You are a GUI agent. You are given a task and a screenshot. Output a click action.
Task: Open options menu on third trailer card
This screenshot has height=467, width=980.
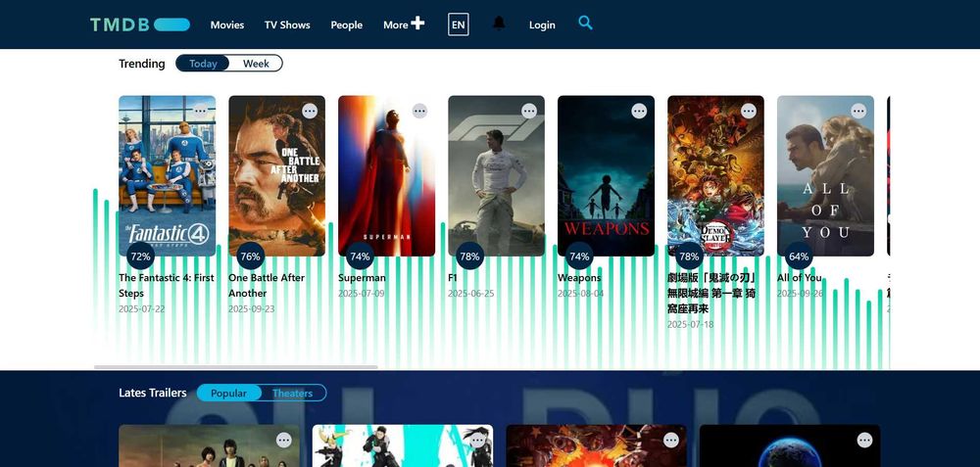pyautogui.click(x=670, y=441)
